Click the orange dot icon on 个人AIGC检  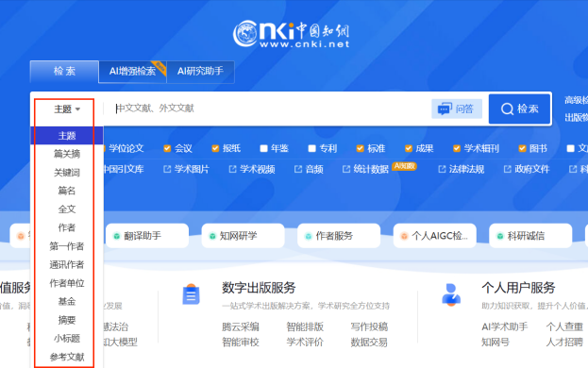pos(404,236)
